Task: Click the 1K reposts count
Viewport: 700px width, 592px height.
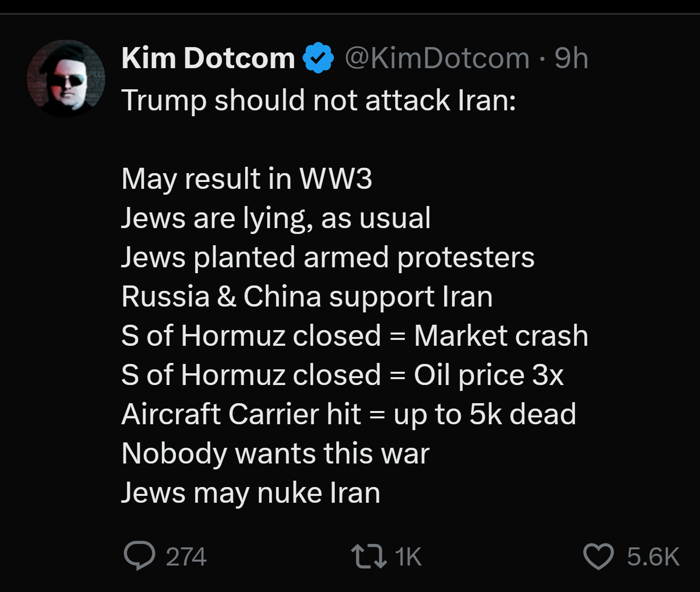Action: (408, 557)
